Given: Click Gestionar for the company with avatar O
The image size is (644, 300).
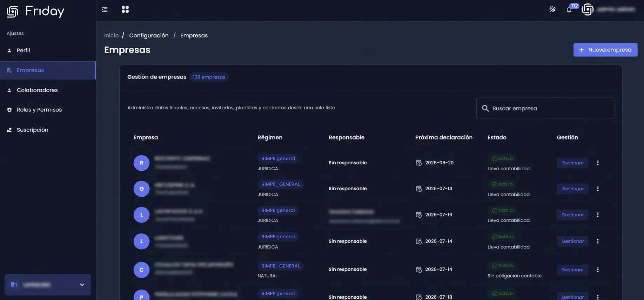Looking at the screenshot, I should [x=572, y=189].
